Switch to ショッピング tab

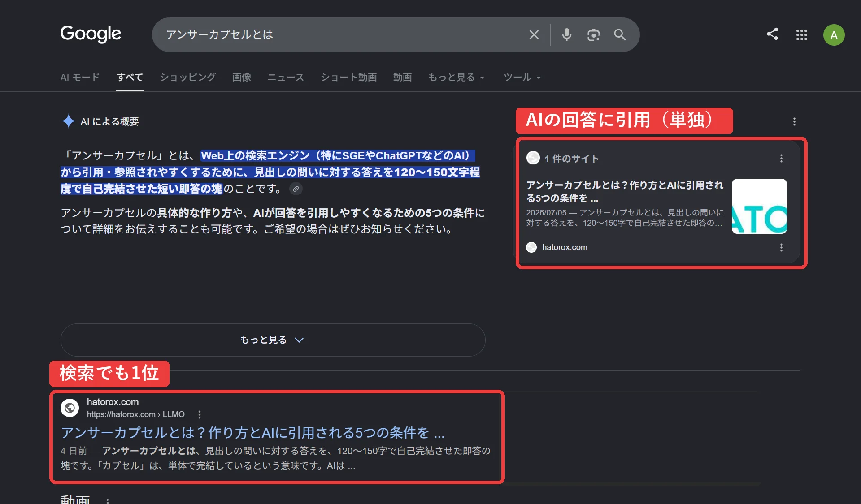coord(187,77)
